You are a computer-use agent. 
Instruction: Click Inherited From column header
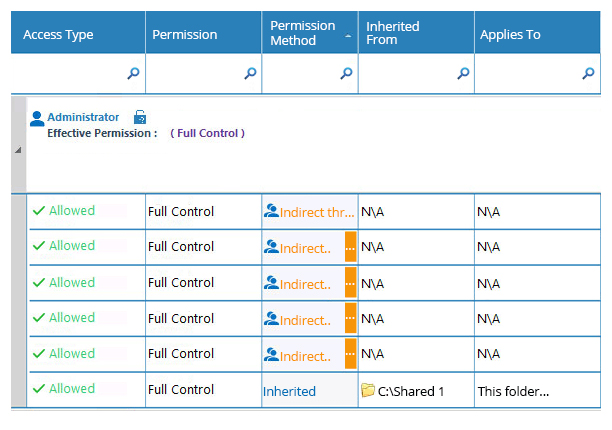pyautogui.click(x=416, y=33)
